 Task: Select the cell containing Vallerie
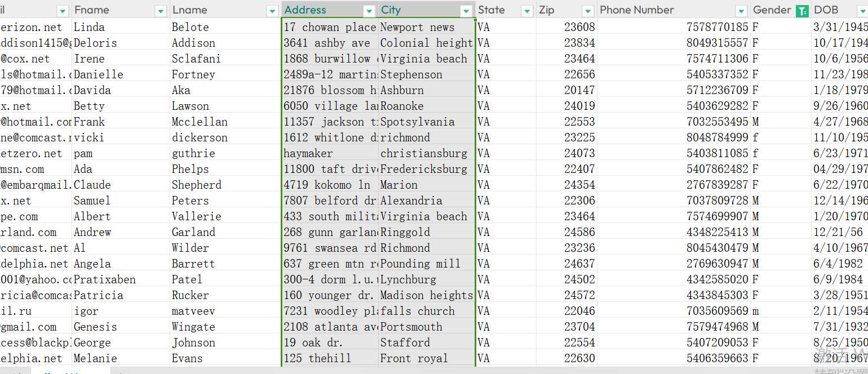point(225,216)
